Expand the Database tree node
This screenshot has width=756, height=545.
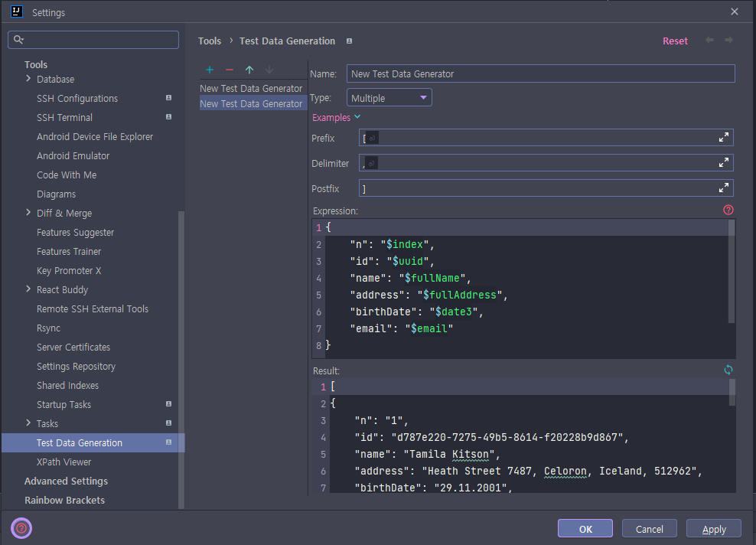28,79
